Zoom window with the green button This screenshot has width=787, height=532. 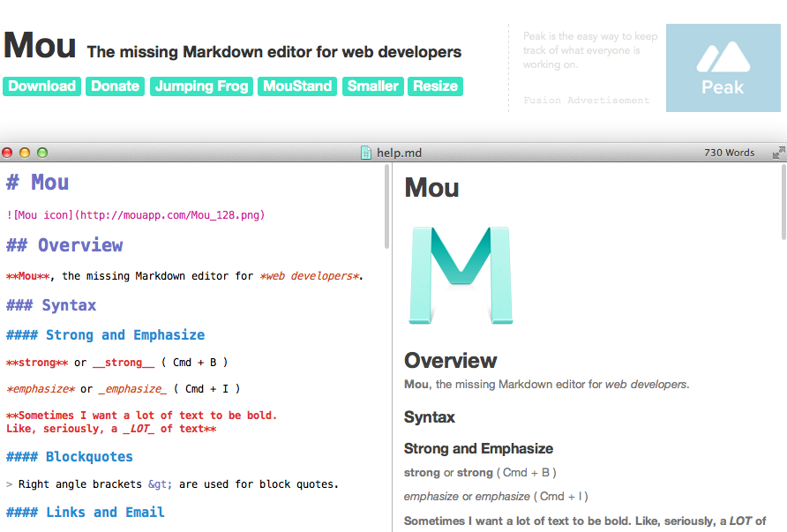[x=42, y=153]
